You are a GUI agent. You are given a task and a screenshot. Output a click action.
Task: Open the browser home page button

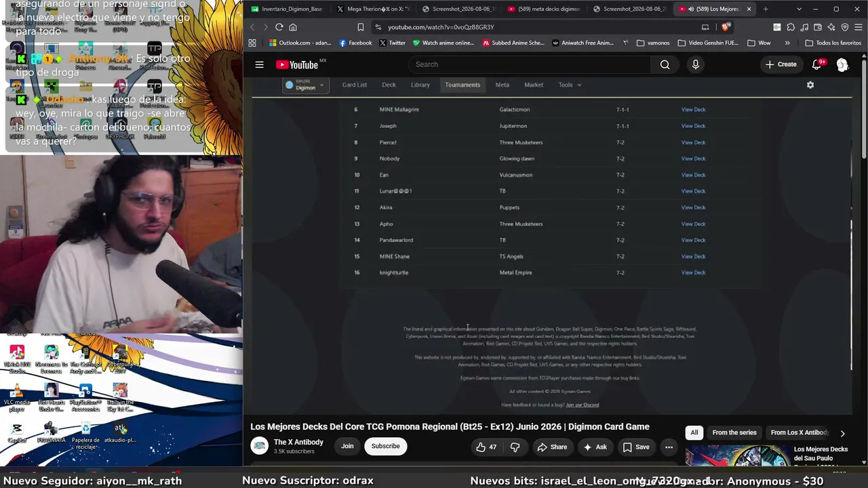pos(293,27)
